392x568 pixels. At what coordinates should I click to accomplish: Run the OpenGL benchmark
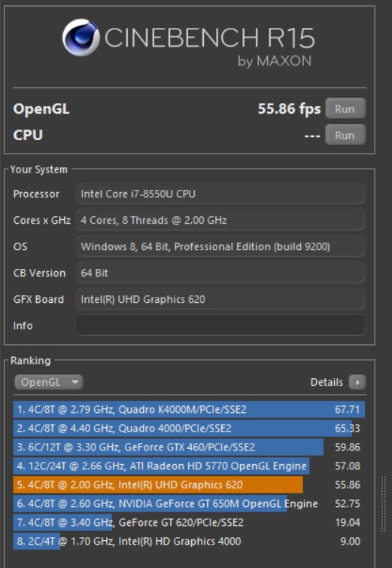[x=345, y=108]
